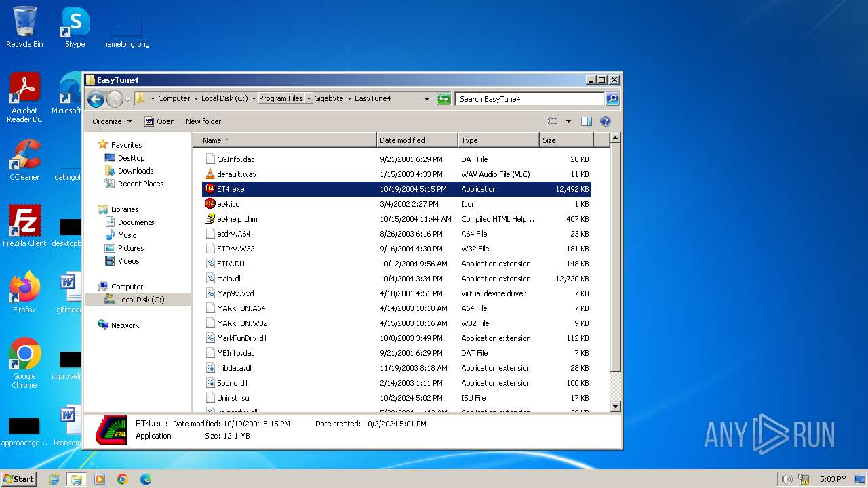Click the Program Files breadcrumb
Image resolution: width=868 pixels, height=488 pixels.
pyautogui.click(x=281, y=99)
